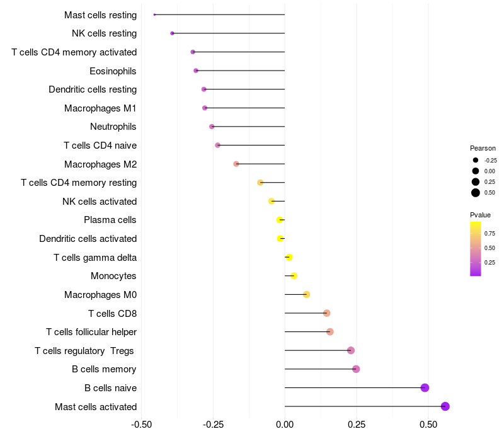
Task: Select the Macrophages M0 data point
Action: click(x=306, y=294)
